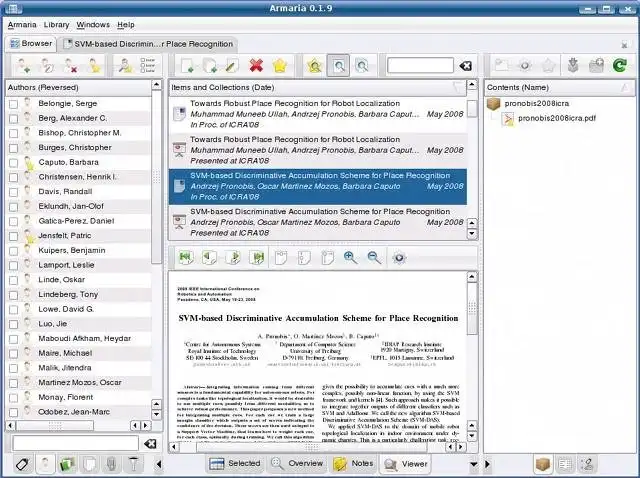Switch to the Browser tab
640x478 pixels.
(31, 43)
